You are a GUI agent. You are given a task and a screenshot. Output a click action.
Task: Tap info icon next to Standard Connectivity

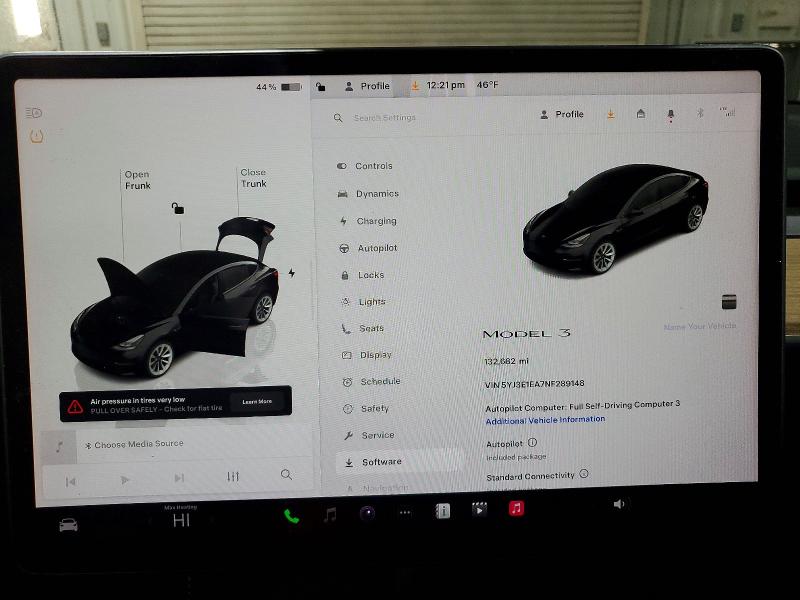584,473
